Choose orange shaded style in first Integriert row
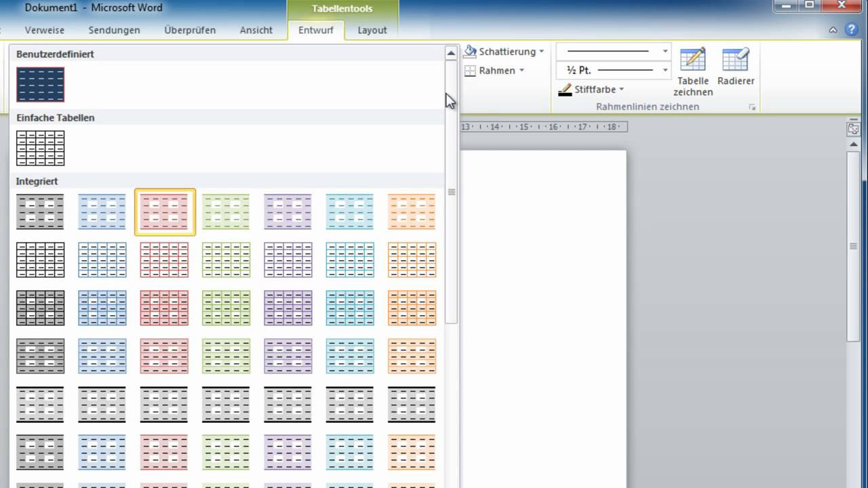 (412, 212)
